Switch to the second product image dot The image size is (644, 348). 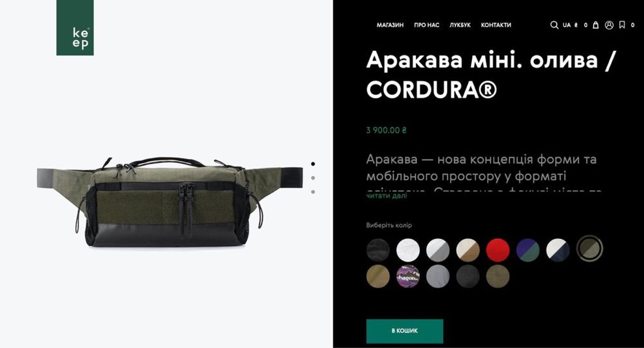click(313, 178)
